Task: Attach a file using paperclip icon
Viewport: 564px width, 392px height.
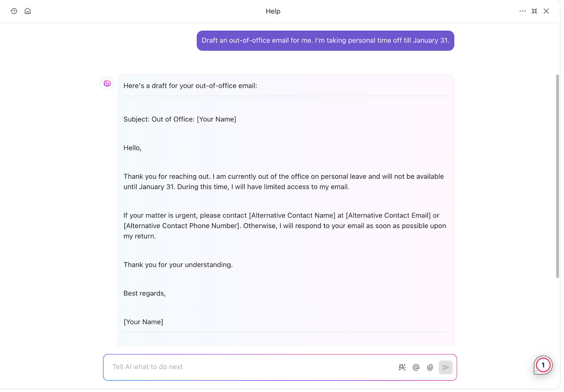Action: point(430,367)
